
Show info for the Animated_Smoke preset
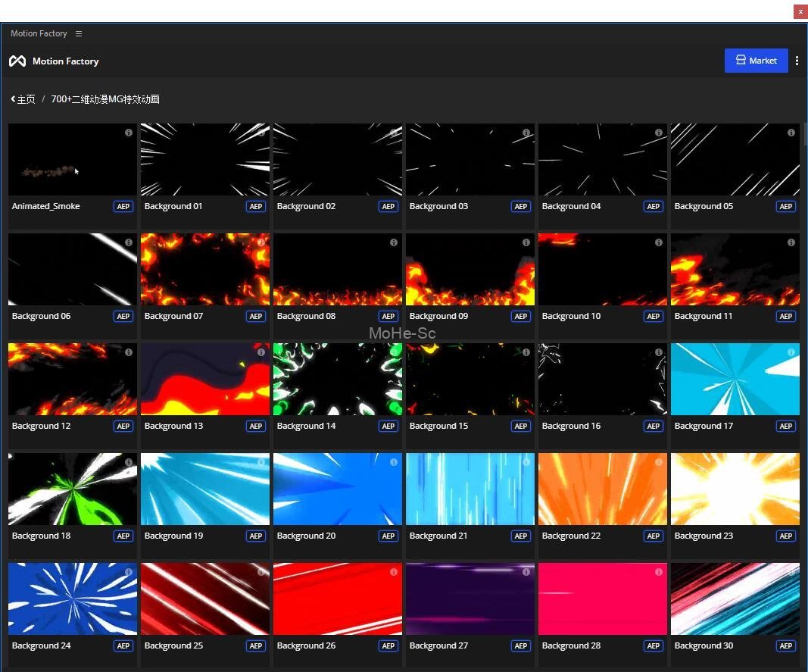pyautogui.click(x=129, y=133)
